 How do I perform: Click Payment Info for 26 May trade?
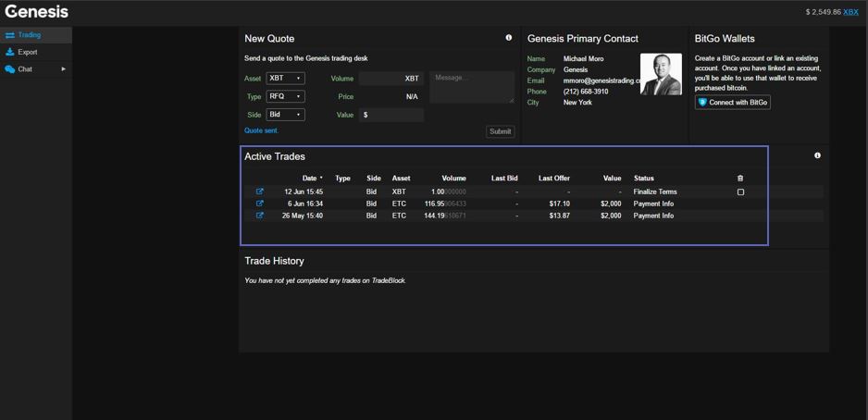653,216
